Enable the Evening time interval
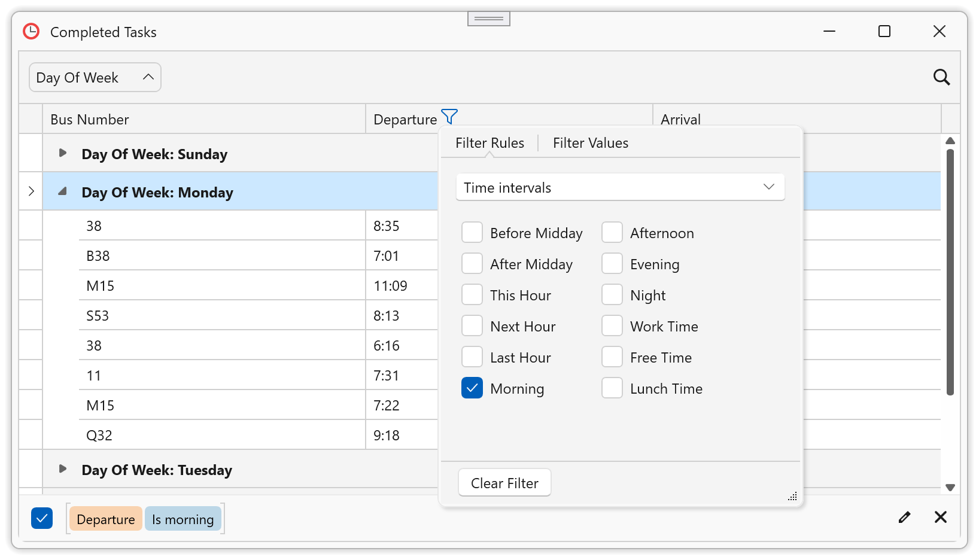Image resolution: width=979 pixels, height=560 pixels. (x=612, y=263)
